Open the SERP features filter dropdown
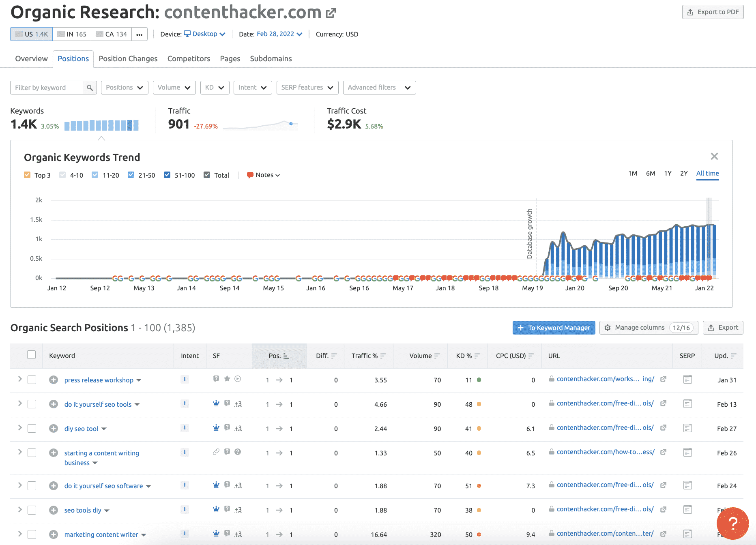 (x=307, y=88)
